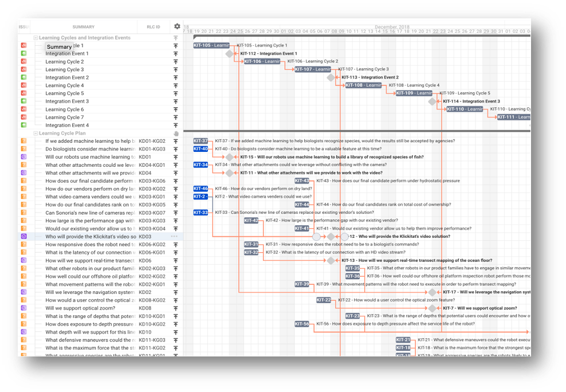566x392 pixels.
Task: Click the KIT-105 Learning Cycle 1 Gantt bar
Action: [211, 45]
